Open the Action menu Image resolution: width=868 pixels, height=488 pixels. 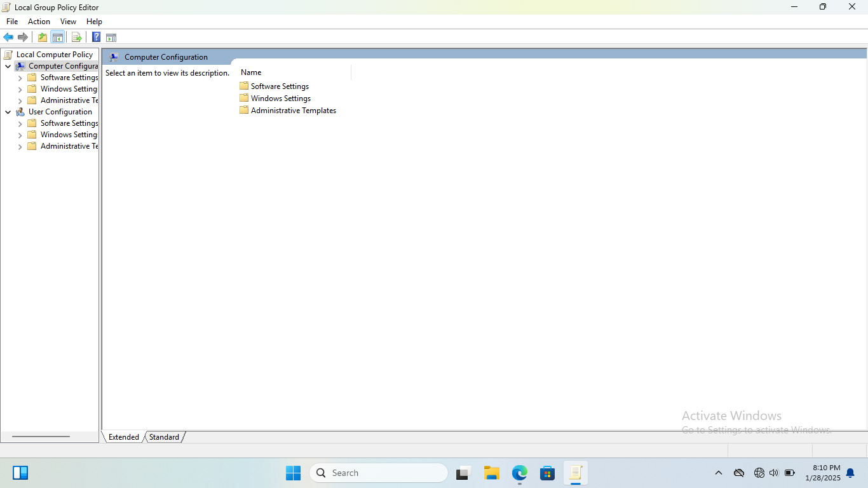coord(39,22)
